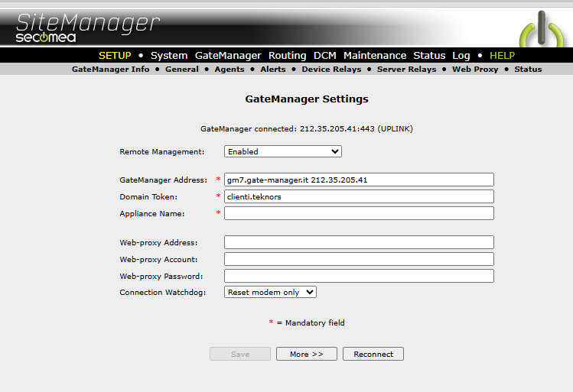This screenshot has height=392, width=573.
Task: Go to Alerts submenu
Action: (273, 70)
